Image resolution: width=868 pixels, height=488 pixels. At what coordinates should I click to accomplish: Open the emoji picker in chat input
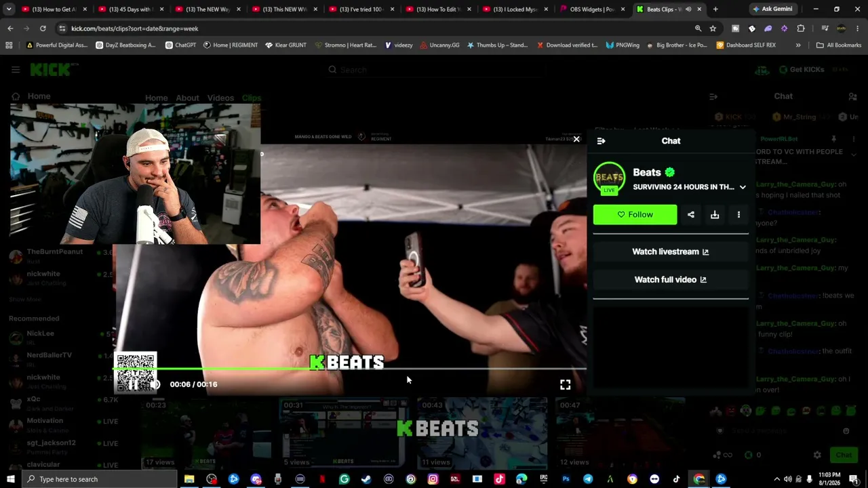click(846, 431)
